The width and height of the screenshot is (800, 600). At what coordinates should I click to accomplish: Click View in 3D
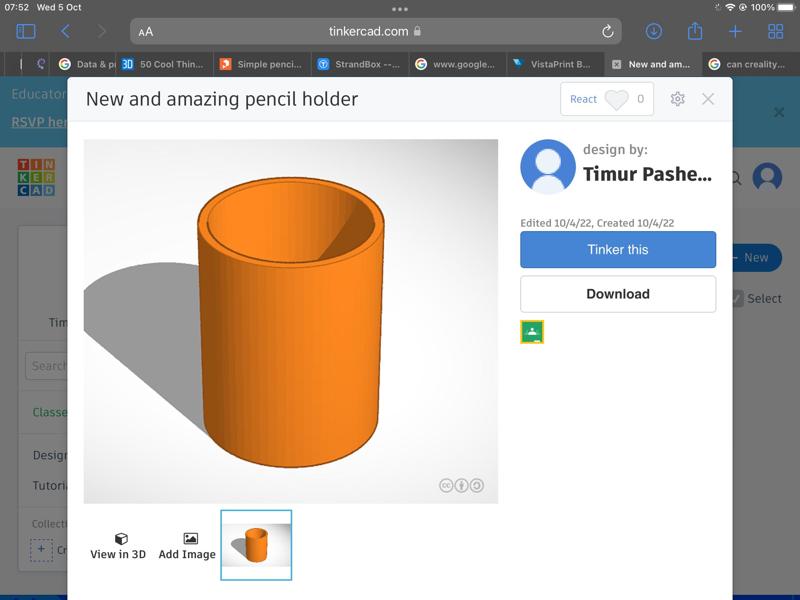point(118,546)
